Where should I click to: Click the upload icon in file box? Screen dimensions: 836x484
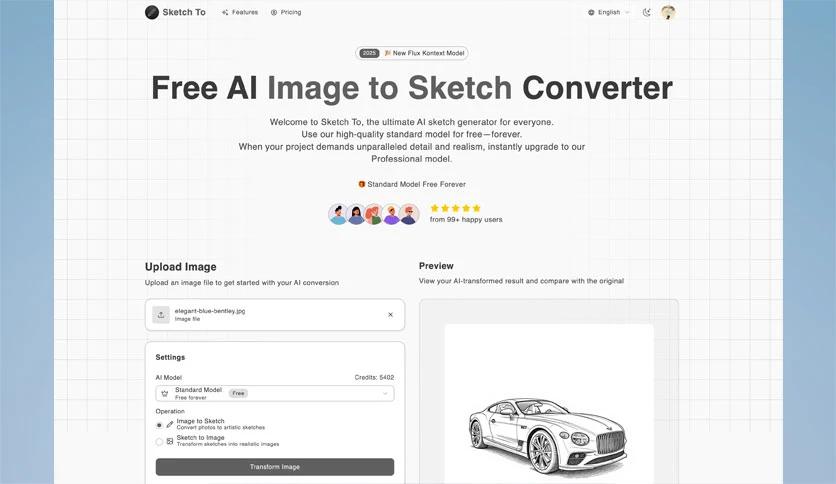161,314
